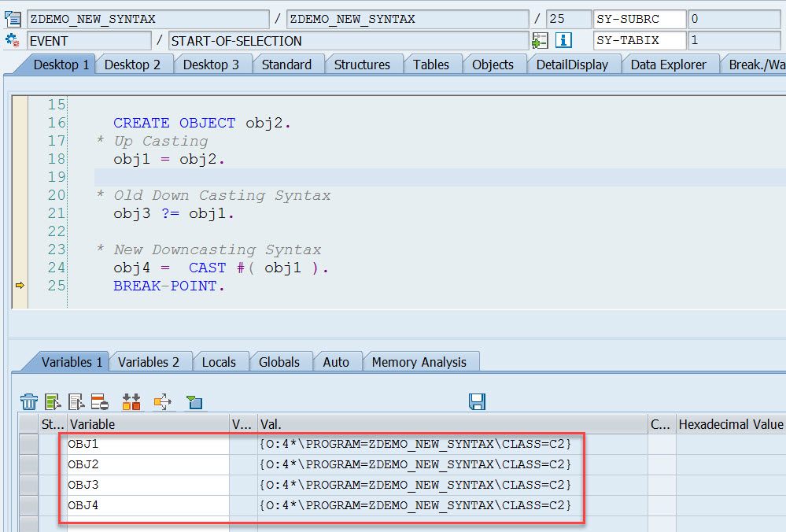The width and height of the screenshot is (786, 532).
Task: Click the green arrow icon left of info icon
Action: point(540,41)
